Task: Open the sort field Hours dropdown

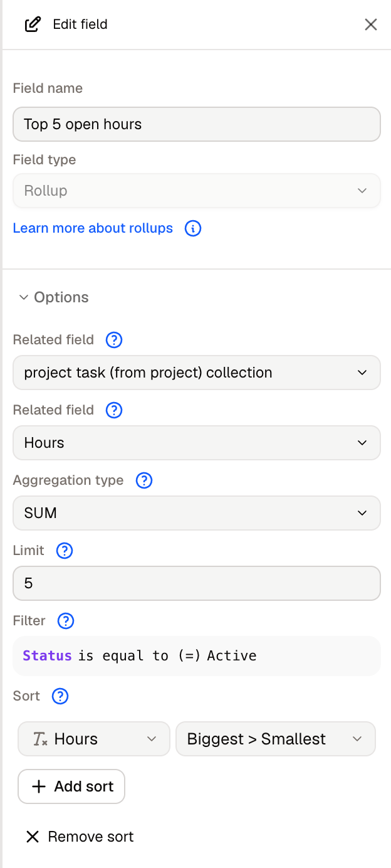Action: point(94,739)
